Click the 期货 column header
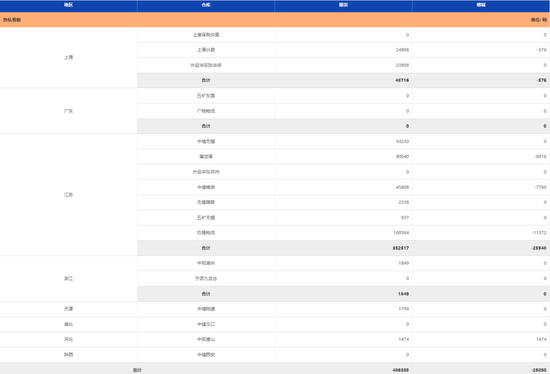The image size is (550, 374). point(343,5)
